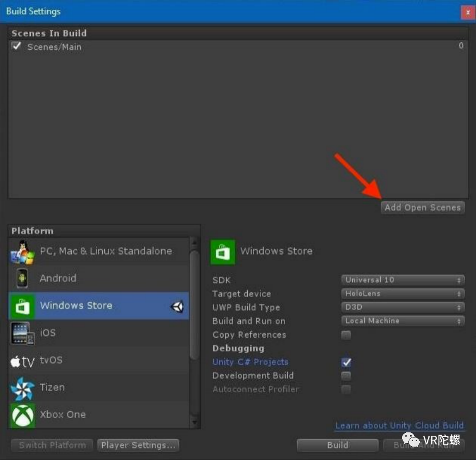Select the Tizen pinwheel icon
476x461 pixels.
coord(22,389)
